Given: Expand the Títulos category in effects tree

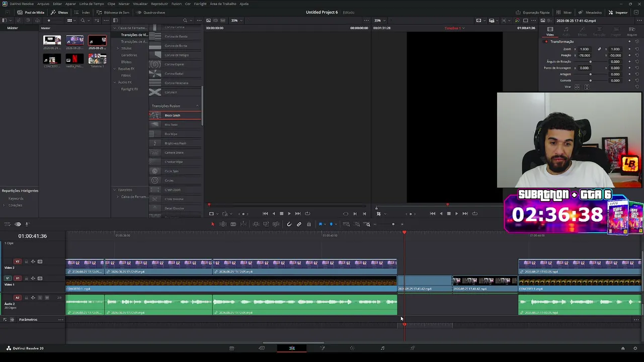Looking at the screenshot, I should [118, 48].
